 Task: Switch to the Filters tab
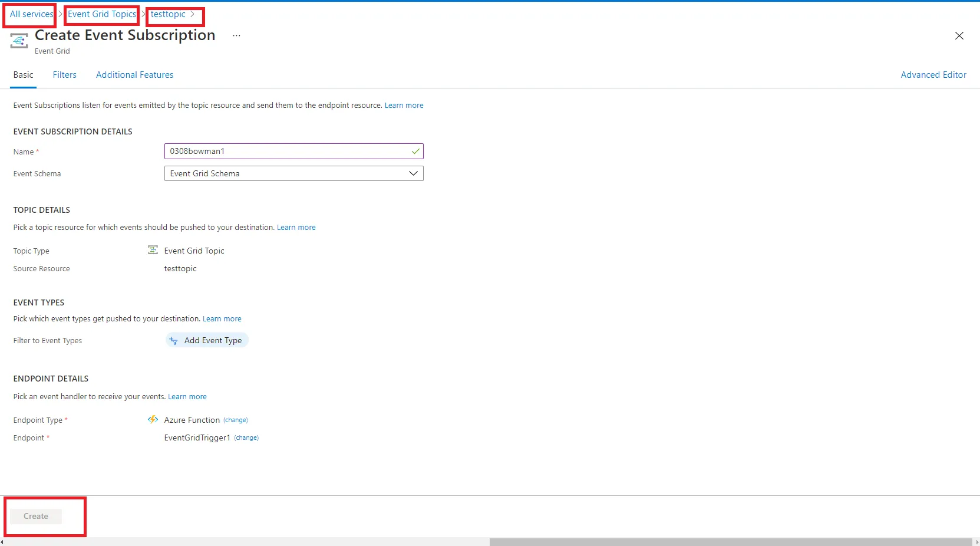pos(65,75)
